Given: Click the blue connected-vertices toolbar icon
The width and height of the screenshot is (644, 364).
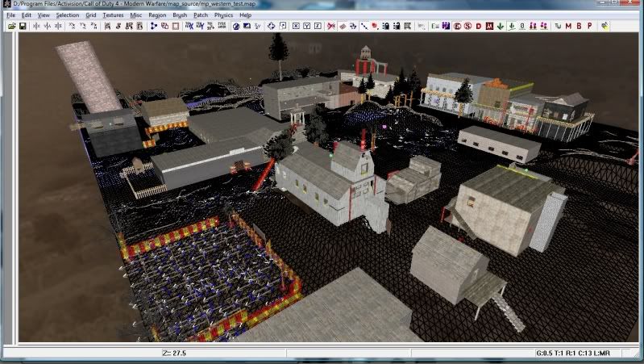Looking at the screenshot, I should (154, 26).
